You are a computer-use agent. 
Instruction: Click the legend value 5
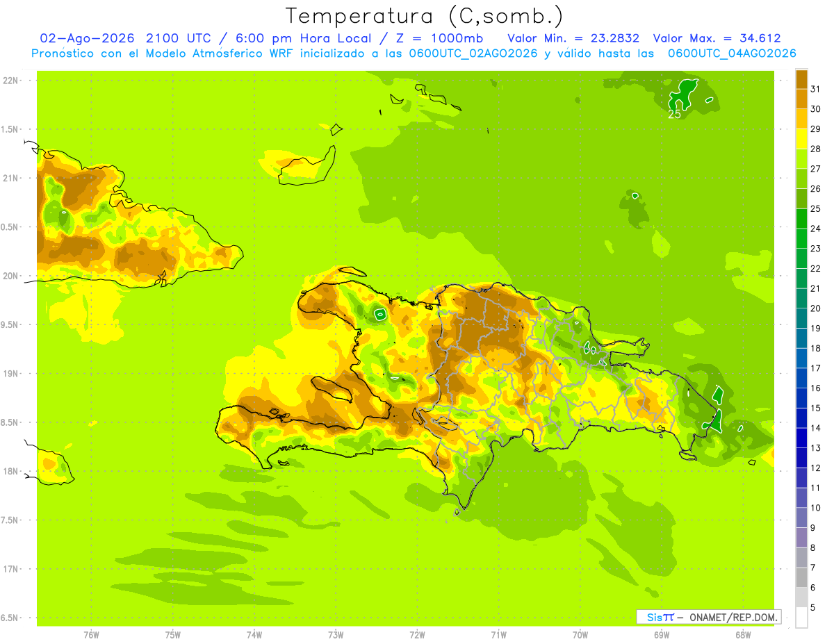(813, 608)
